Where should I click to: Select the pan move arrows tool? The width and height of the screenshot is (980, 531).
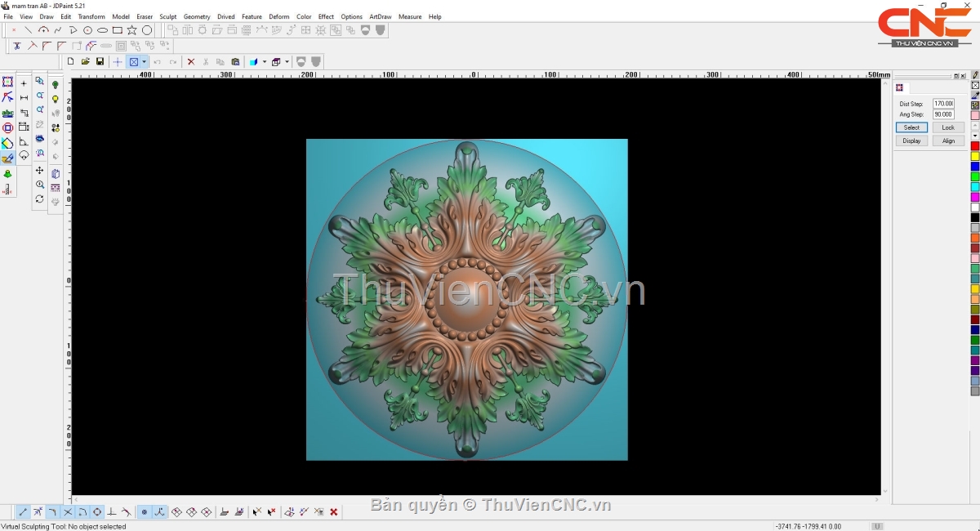tap(39, 171)
